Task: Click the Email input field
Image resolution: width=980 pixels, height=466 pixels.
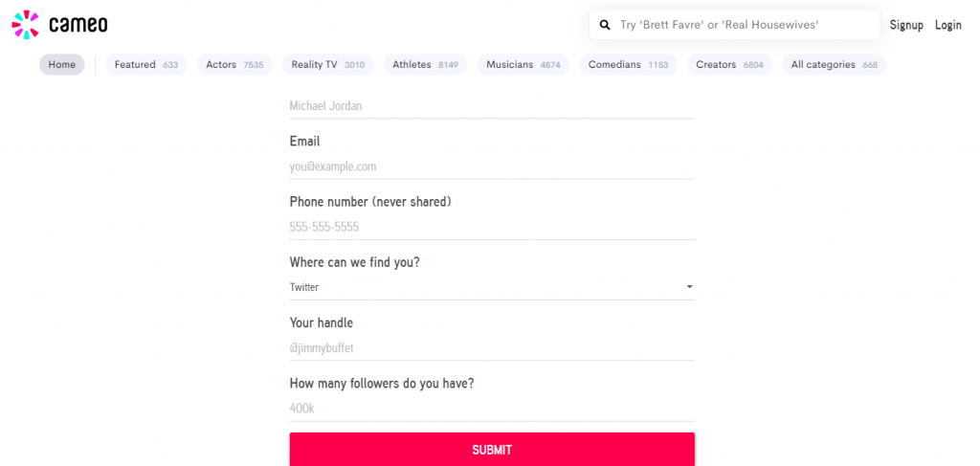Action: (491, 166)
